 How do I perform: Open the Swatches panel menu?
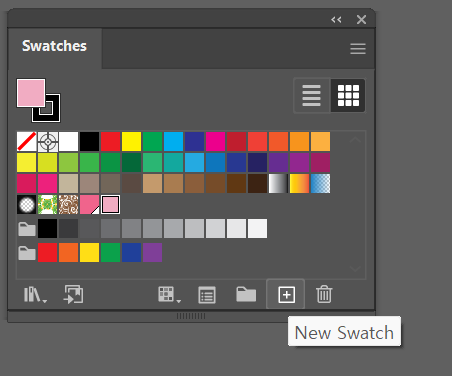(x=358, y=49)
